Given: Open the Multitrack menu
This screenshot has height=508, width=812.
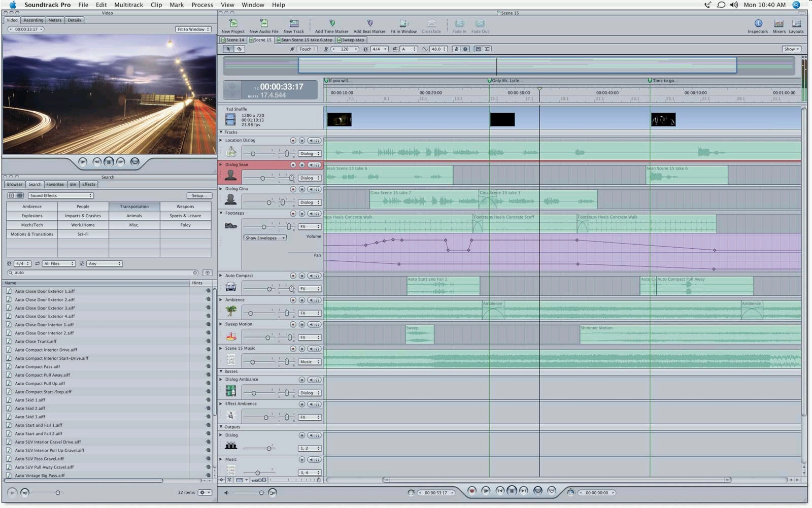Looking at the screenshot, I should pos(128,5).
